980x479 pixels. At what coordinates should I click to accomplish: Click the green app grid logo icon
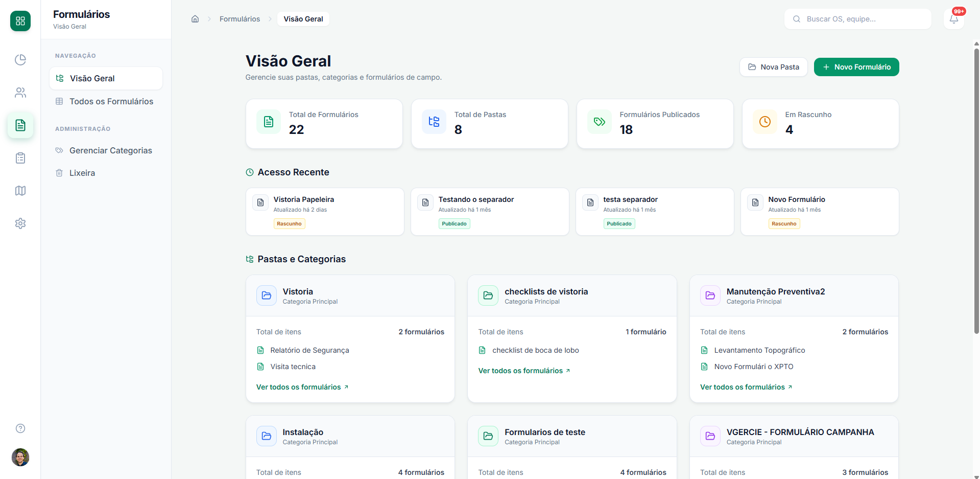20,21
